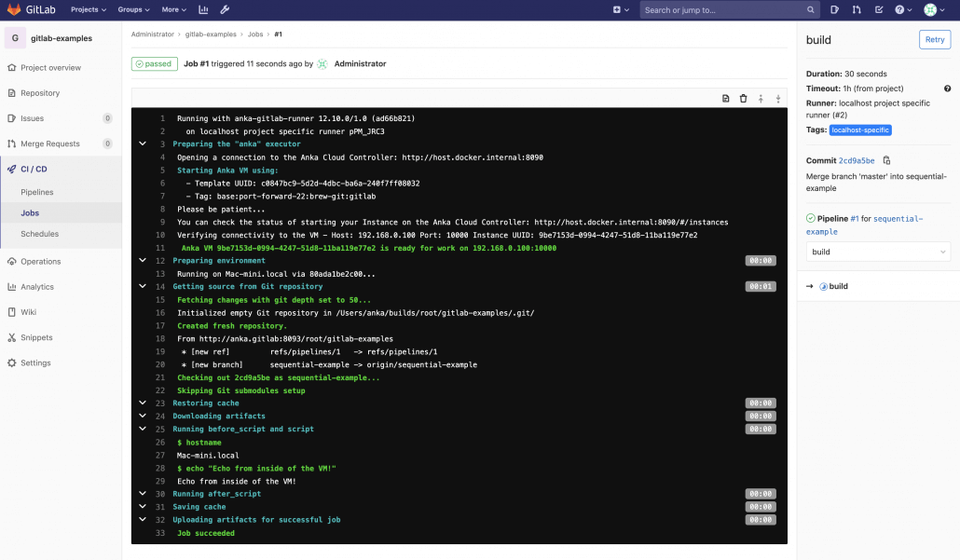The image size is (960, 560).
Task: Open the Issues icon in top navbar
Action: pos(834,10)
